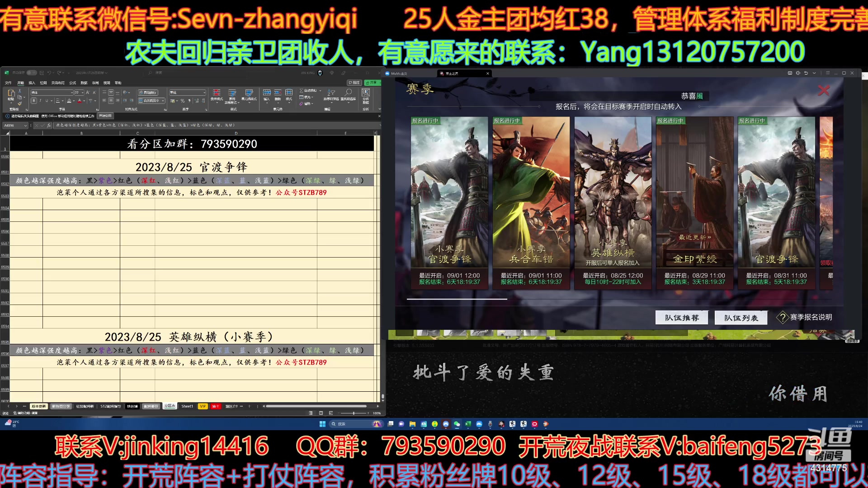Switch to the 页面布局 ribbon tab
The image size is (868, 488).
pyautogui.click(x=58, y=83)
